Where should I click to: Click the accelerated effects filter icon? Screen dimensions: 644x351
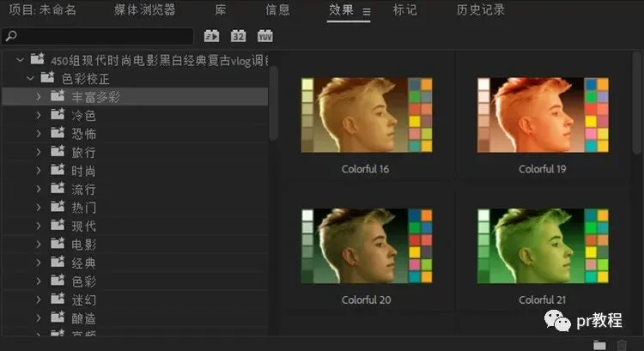coord(211,36)
